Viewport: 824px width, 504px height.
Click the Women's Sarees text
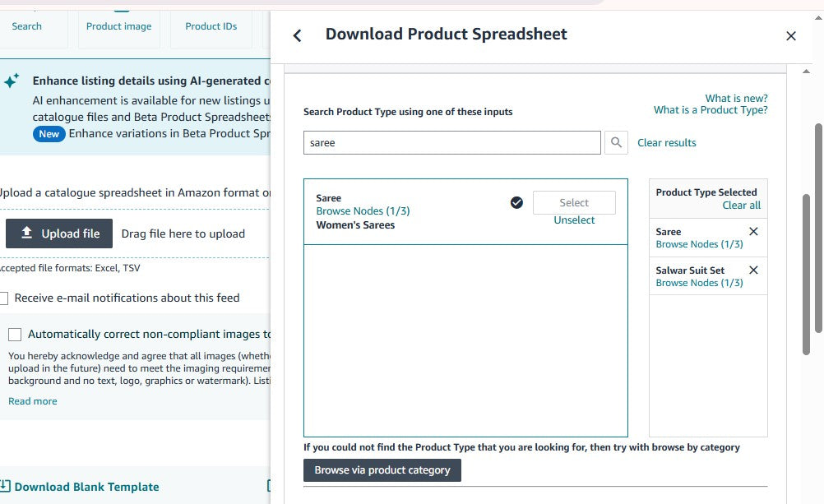coord(355,225)
